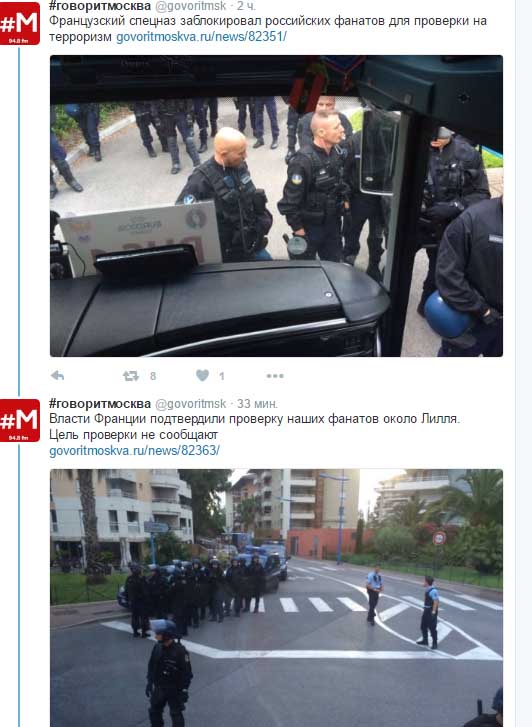Open the '2 ч.' timestamp of first tweet
Viewport: 532px width, 727px height.
tap(246, 6)
